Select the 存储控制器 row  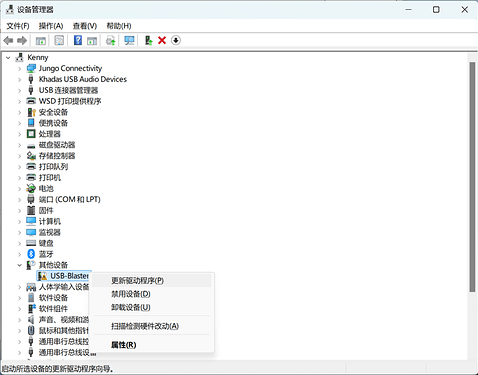57,156
